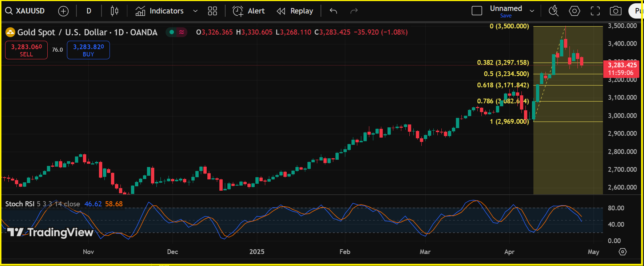Open the indicator templates grid icon
Image resolution: width=644 pixels, height=266 pixels.
click(x=212, y=11)
